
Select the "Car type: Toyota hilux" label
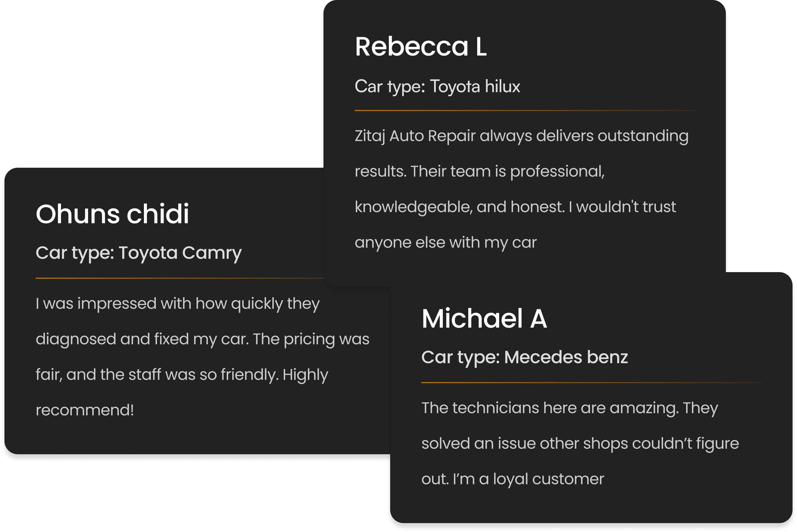[x=437, y=87]
